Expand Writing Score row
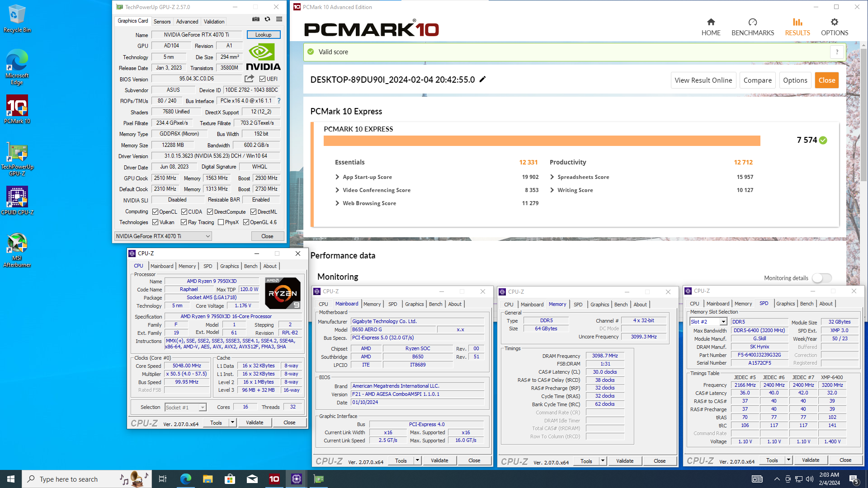 [552, 190]
